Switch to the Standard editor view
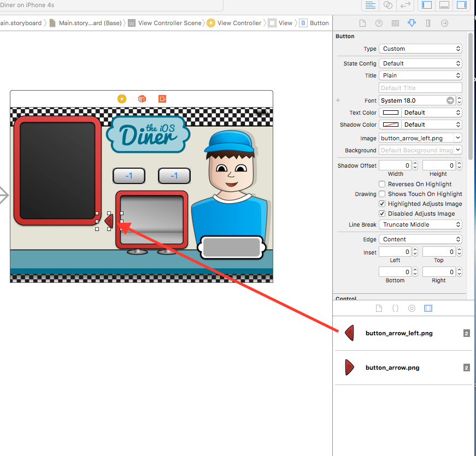 point(370,5)
